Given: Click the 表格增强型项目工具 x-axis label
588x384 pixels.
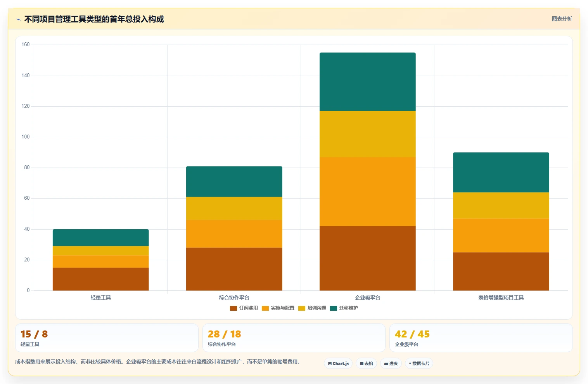Looking at the screenshot, I should click(501, 298).
